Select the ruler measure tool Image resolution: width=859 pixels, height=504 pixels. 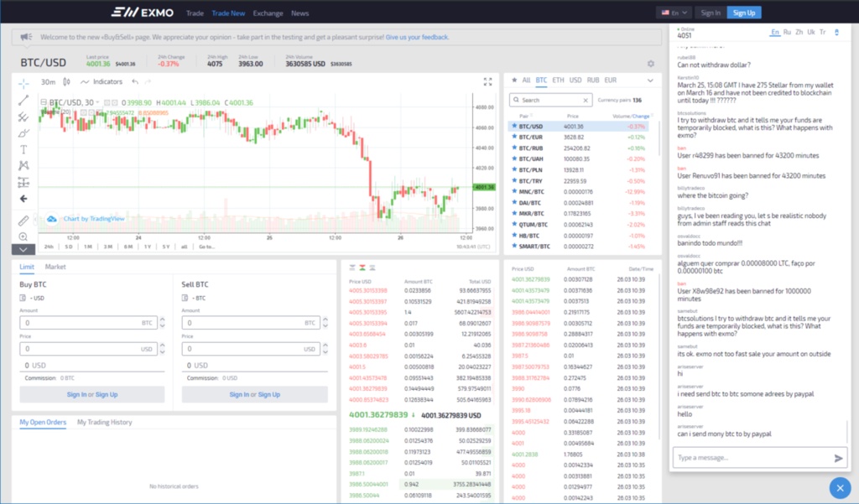tap(23, 221)
